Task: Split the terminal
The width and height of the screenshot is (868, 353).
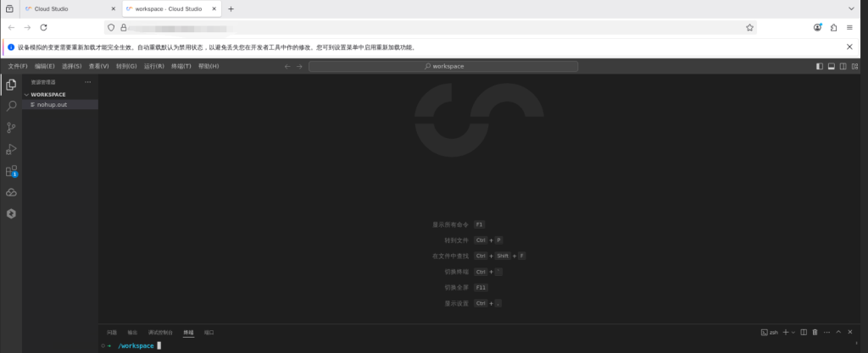Action: [x=804, y=332]
